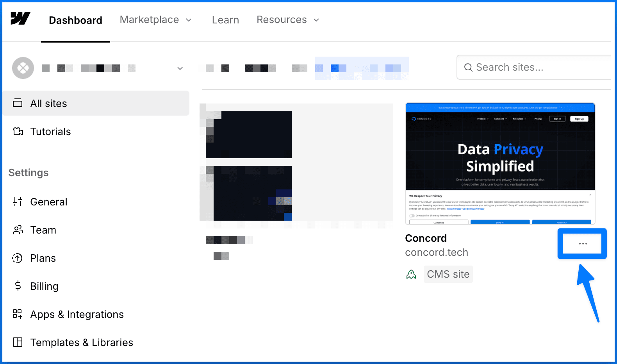Select the Plans upgrade arrow icon

point(18,258)
